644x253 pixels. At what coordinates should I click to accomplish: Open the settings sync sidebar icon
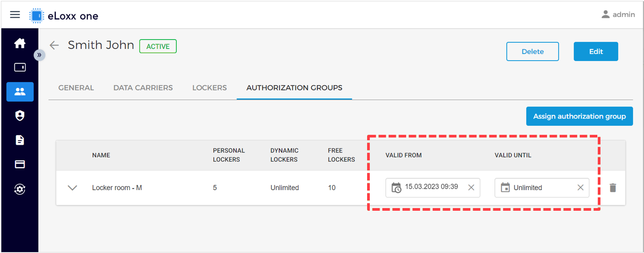[x=20, y=189]
